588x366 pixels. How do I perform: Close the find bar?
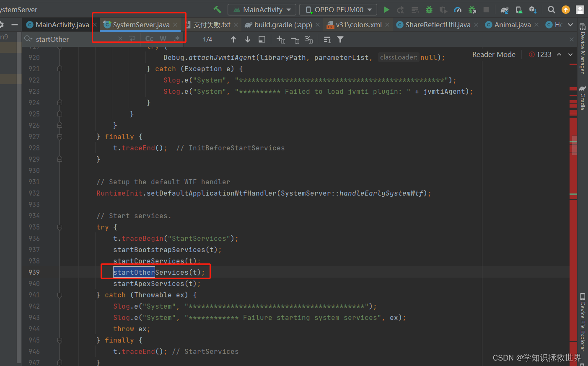(572, 39)
